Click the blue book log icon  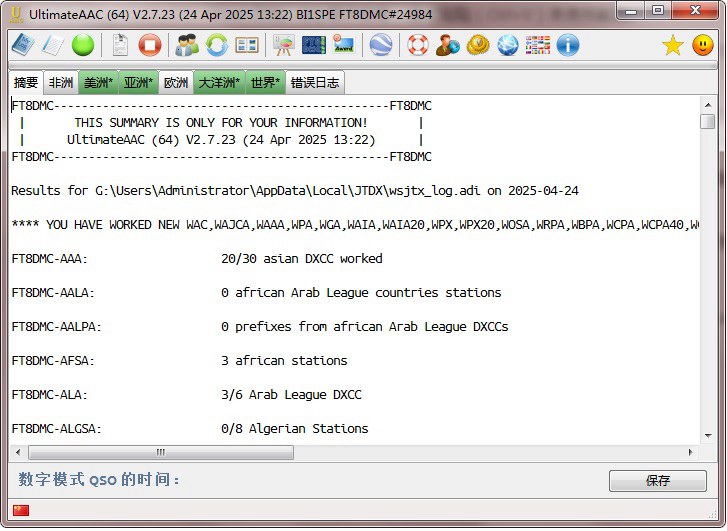click(22, 45)
